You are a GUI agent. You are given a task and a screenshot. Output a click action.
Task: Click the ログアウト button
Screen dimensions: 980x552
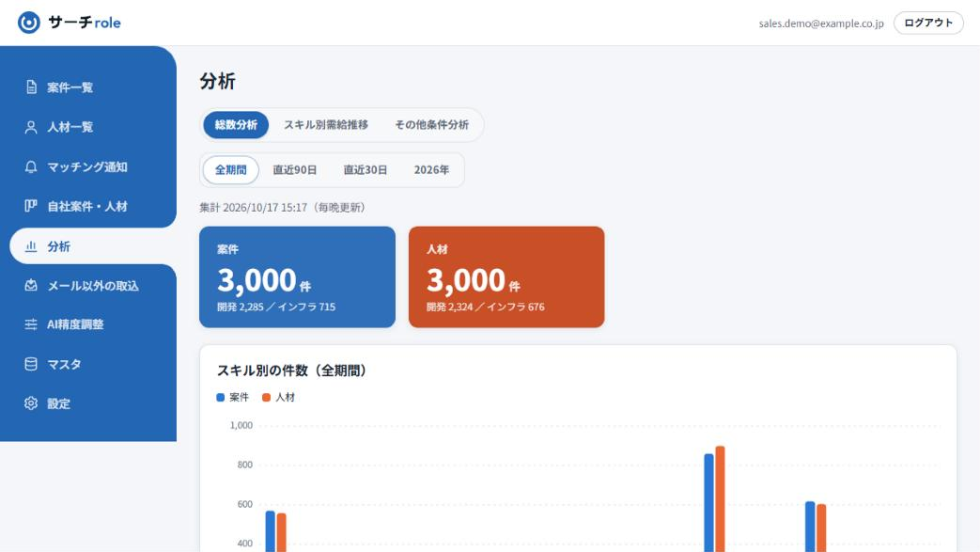pos(928,23)
